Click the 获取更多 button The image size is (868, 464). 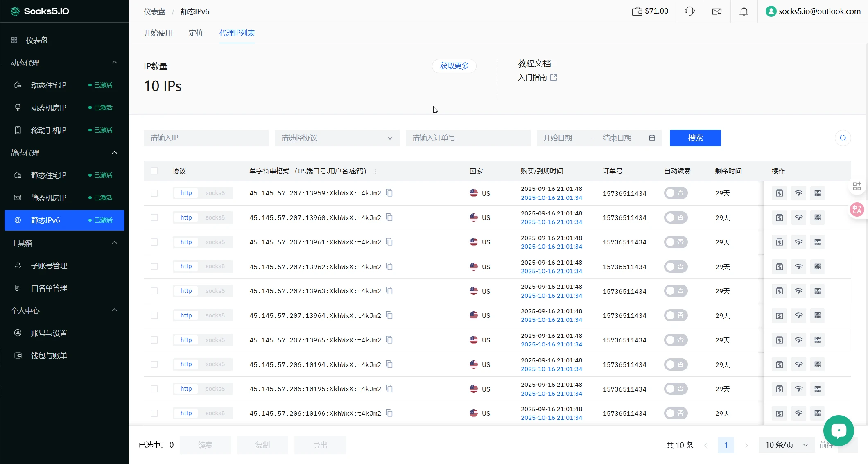454,66
